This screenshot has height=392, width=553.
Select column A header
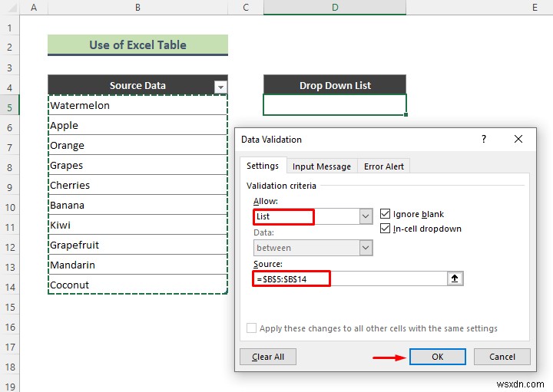pyautogui.click(x=34, y=7)
